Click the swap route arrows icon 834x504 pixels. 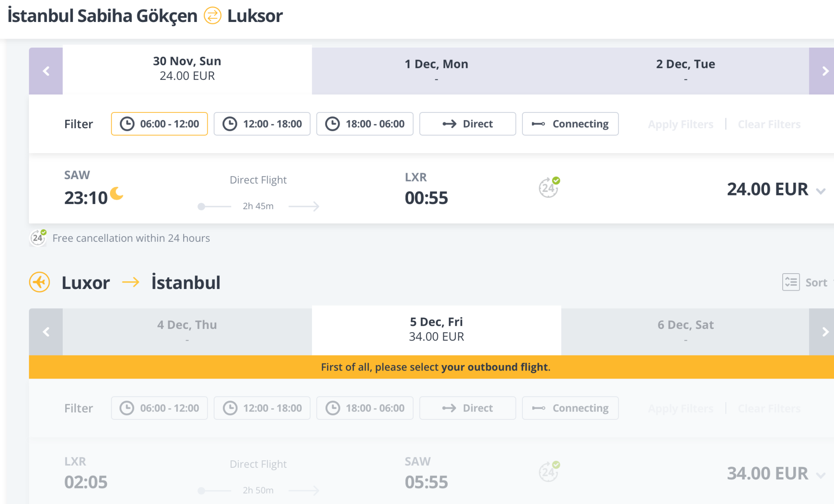(212, 16)
